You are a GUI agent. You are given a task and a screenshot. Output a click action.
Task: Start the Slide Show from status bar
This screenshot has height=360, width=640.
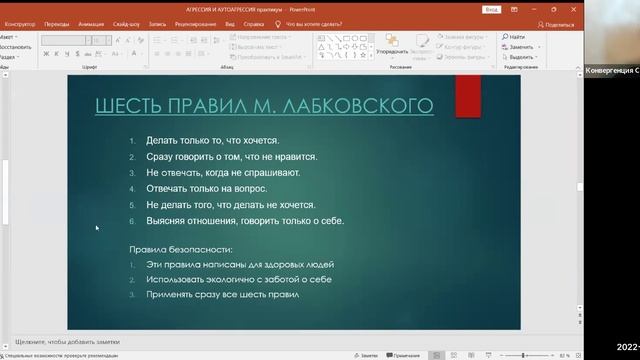(x=489, y=356)
